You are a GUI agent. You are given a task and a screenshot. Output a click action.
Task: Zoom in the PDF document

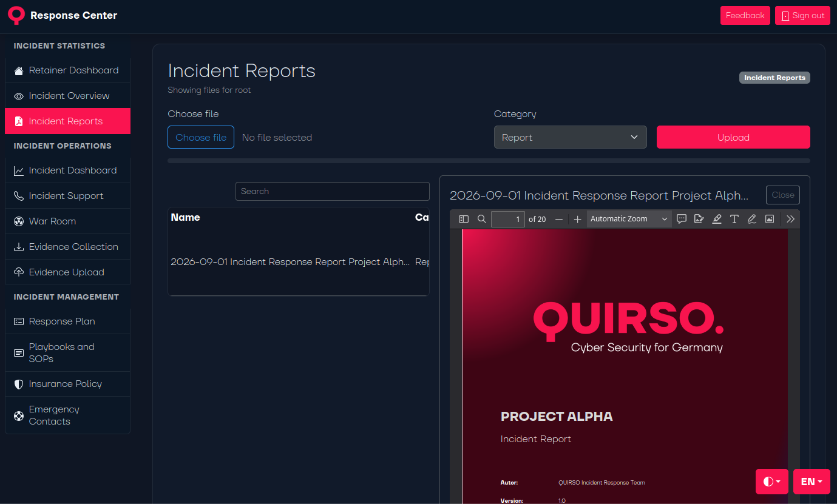click(x=577, y=219)
